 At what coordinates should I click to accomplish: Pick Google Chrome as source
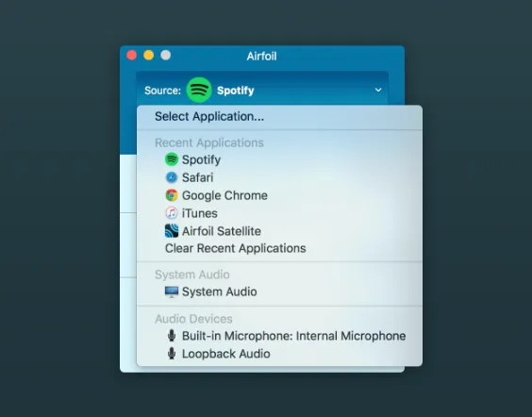[279, 195]
